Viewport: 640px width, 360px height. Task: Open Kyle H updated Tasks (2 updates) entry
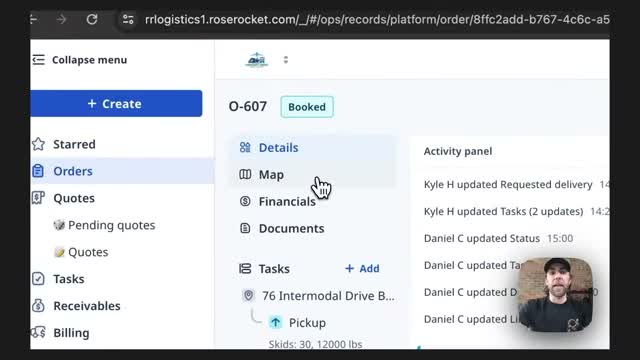pos(503,211)
